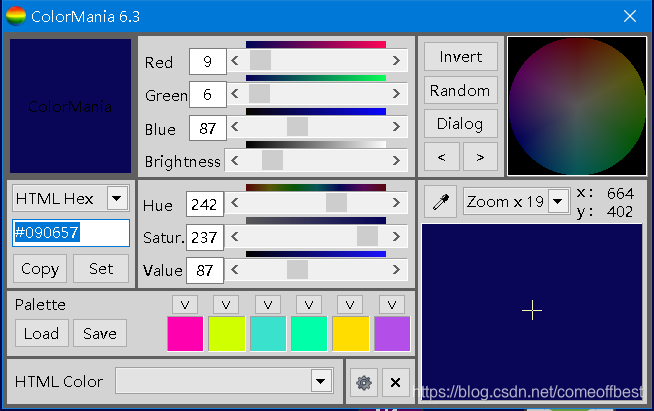Store color with V above gold swatch
Screen dimensions: 654x411
(x=350, y=305)
